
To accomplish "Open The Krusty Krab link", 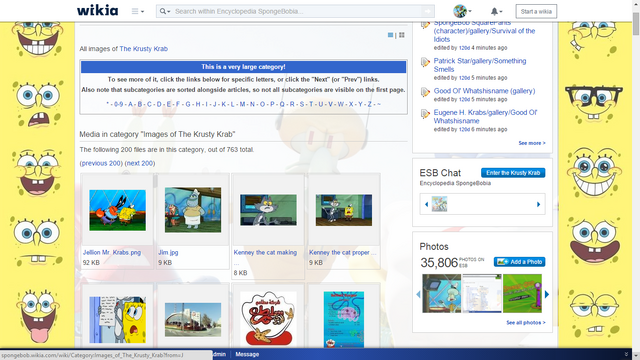I will [144, 49].
